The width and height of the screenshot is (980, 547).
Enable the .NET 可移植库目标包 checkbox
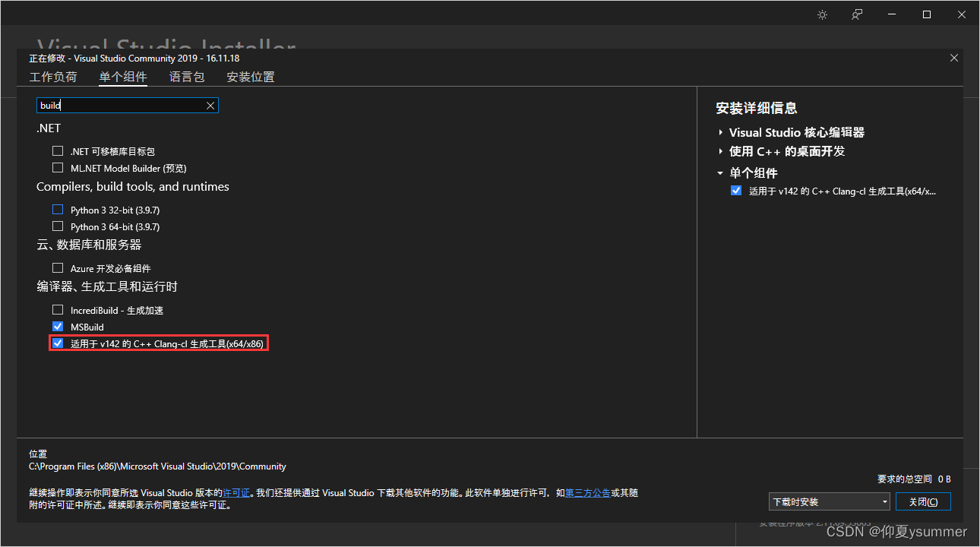coord(58,150)
